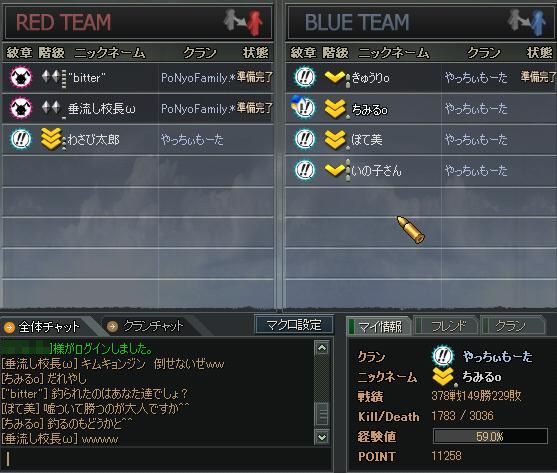Switch to 全体チャット (all chat)

coord(43,326)
